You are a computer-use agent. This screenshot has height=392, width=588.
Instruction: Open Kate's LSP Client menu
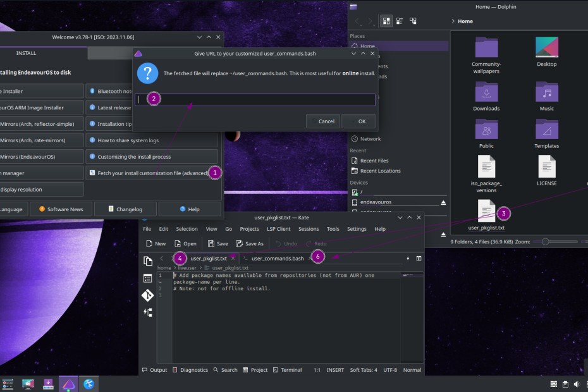point(279,229)
